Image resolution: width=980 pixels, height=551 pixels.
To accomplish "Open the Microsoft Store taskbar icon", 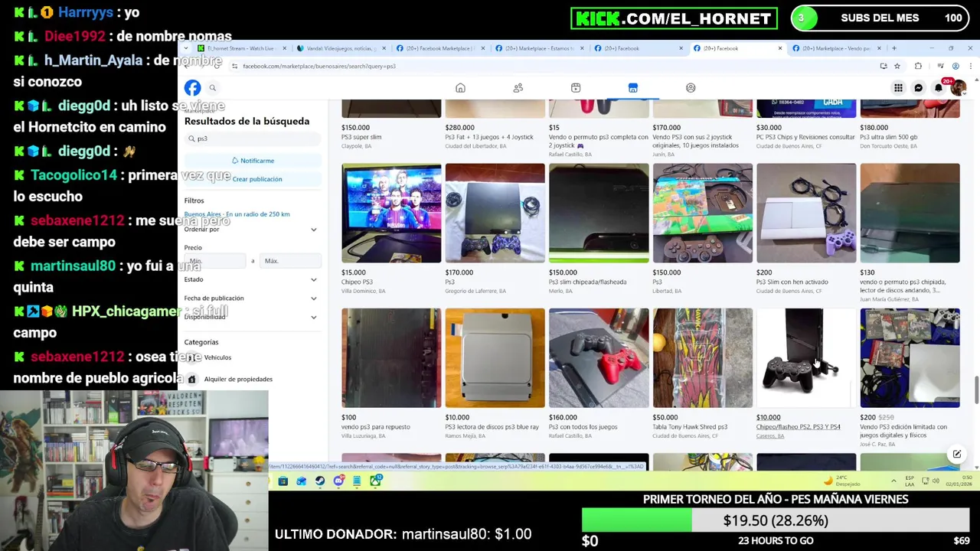I will [x=283, y=481].
